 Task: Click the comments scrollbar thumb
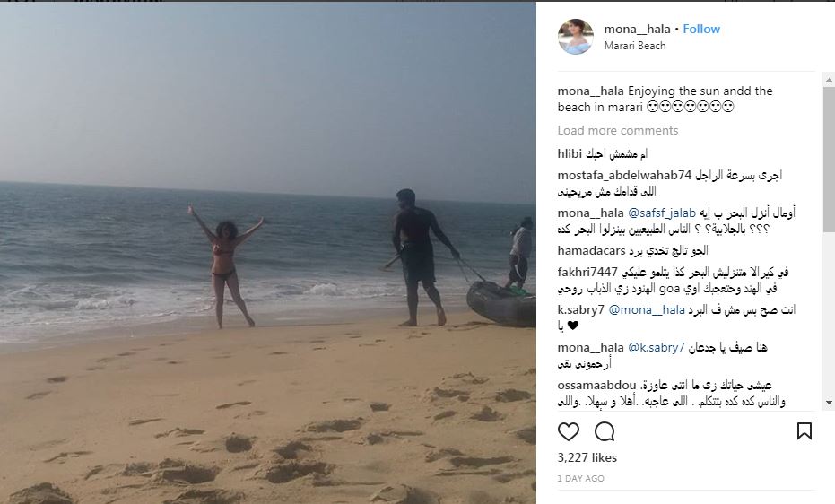[829, 160]
